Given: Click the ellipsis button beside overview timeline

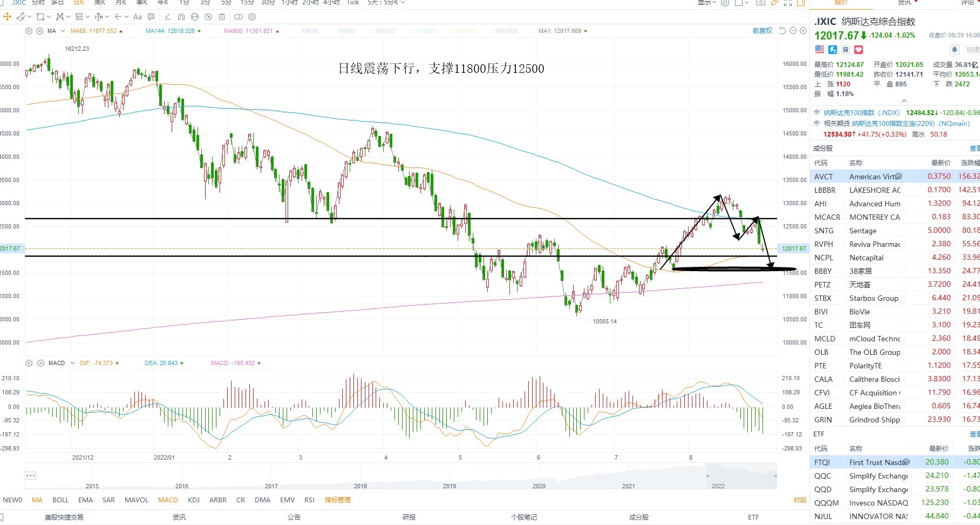Looking at the screenshot, I should coord(31,475).
